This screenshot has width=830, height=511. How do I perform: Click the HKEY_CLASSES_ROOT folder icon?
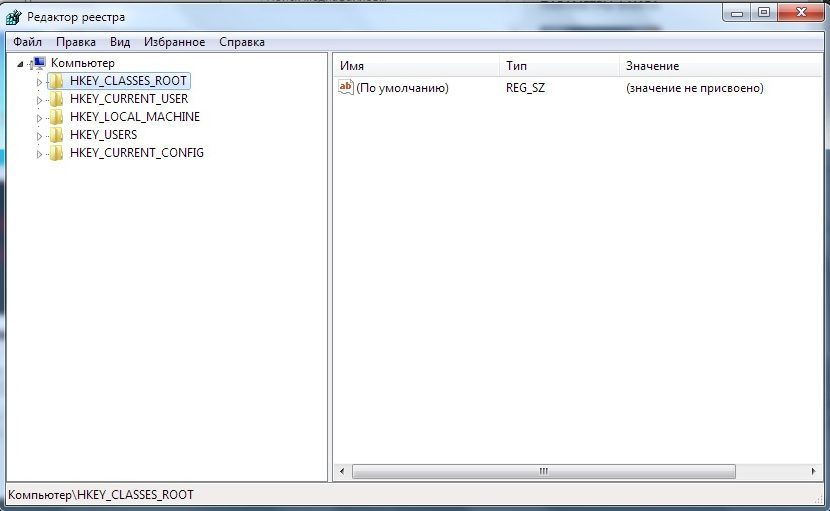(56, 81)
